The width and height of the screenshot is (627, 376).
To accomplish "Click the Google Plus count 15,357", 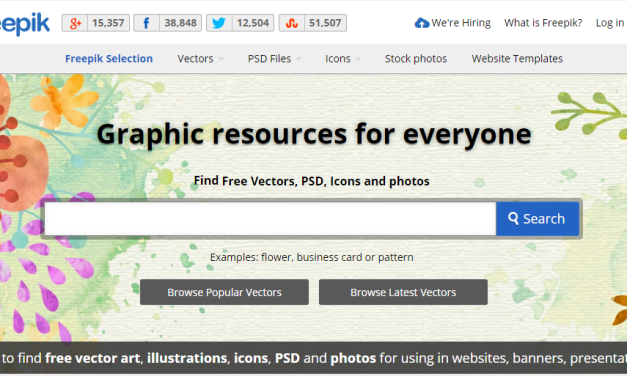I will (x=108, y=23).
